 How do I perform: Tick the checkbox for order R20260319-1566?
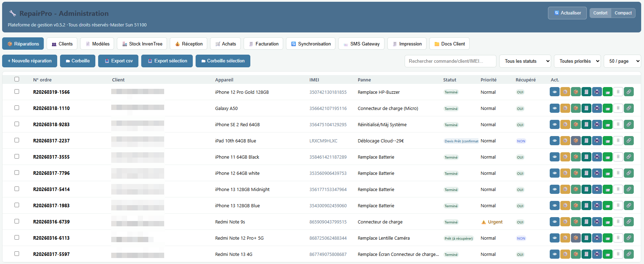pyautogui.click(x=17, y=92)
